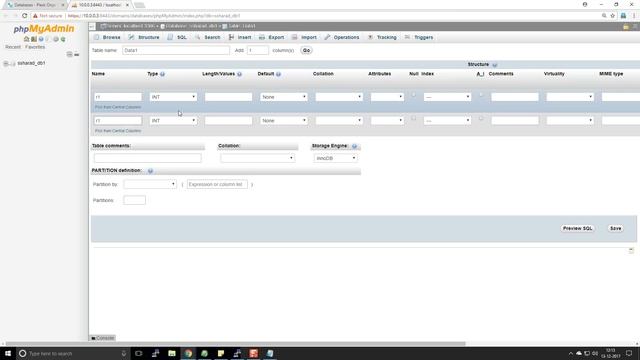
Task: Click the collapse-all icon in navigation panel
Action: coord(69,54)
